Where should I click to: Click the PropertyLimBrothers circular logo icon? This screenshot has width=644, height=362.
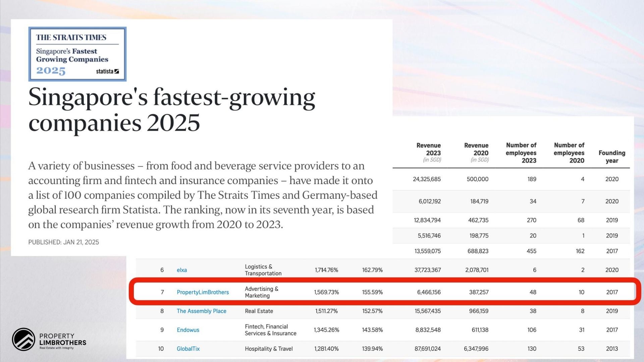pos(23,340)
